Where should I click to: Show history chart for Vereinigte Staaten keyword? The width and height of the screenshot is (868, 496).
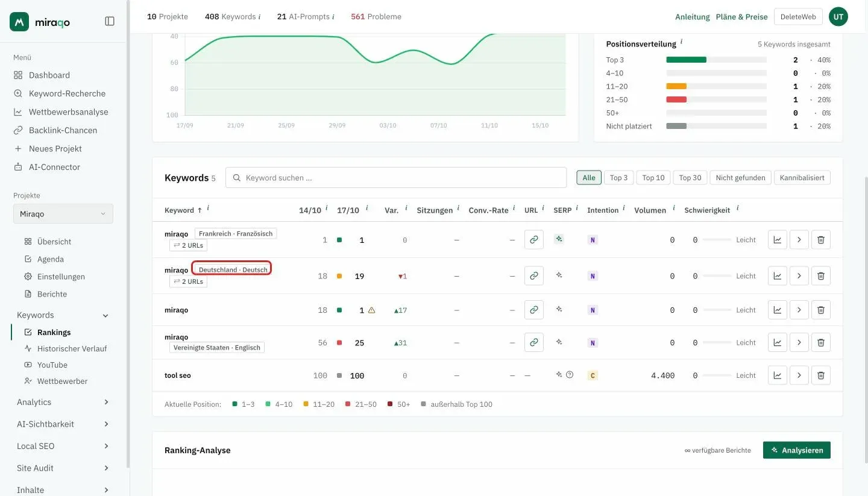click(x=778, y=342)
